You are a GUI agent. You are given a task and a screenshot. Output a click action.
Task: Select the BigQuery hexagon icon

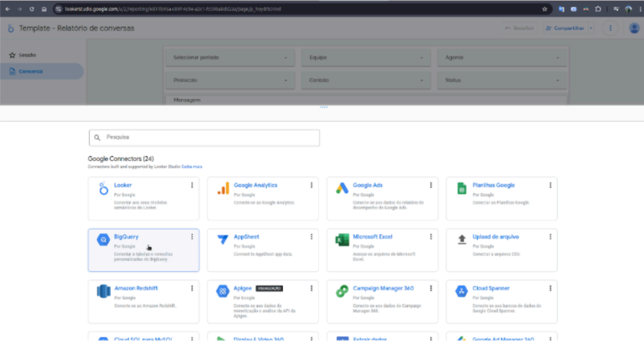(103, 239)
